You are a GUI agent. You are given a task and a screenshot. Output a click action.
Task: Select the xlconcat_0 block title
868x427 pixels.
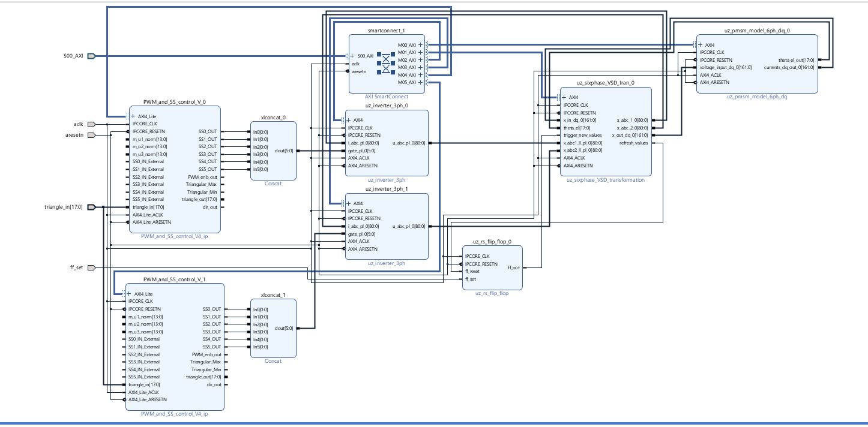pyautogui.click(x=273, y=118)
